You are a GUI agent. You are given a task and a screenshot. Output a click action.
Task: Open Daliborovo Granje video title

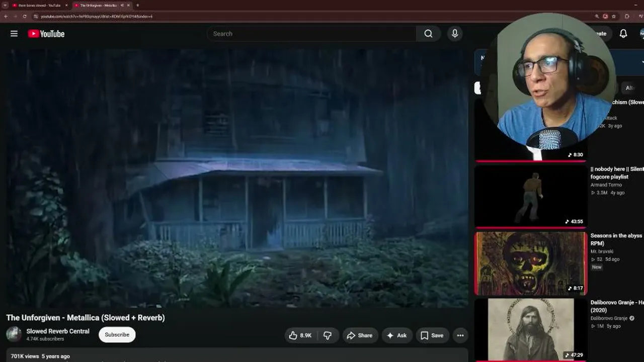[617, 306]
